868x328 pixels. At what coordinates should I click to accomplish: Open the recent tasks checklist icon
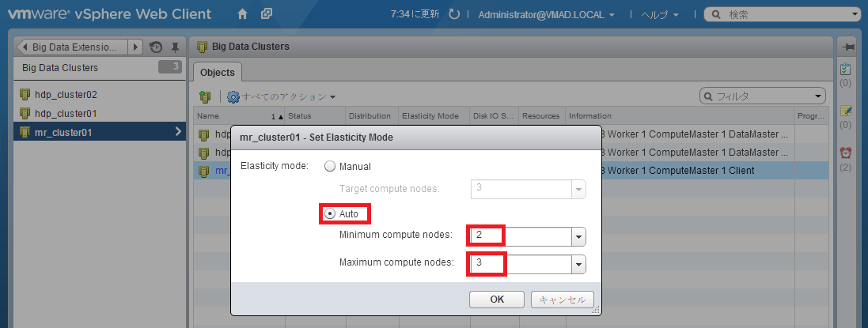(x=845, y=70)
